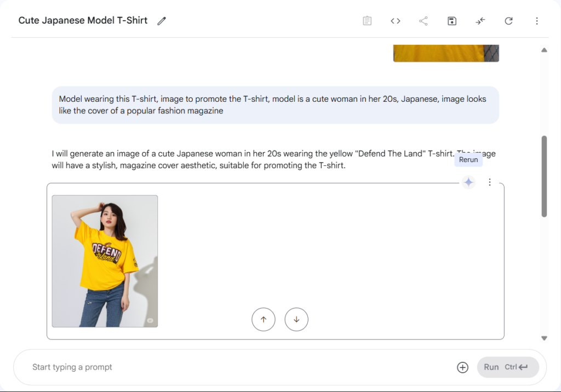Image resolution: width=561 pixels, height=392 pixels.
Task: Click the 'Cute Japanese Model T-Shirt' title
Action: point(83,20)
